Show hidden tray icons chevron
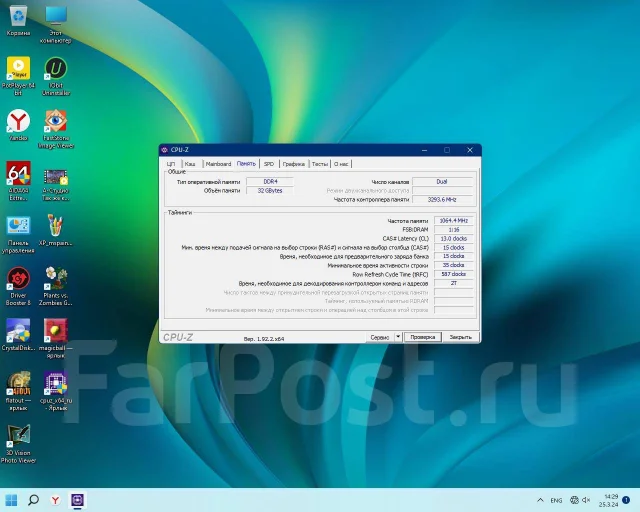 pyautogui.click(x=540, y=500)
